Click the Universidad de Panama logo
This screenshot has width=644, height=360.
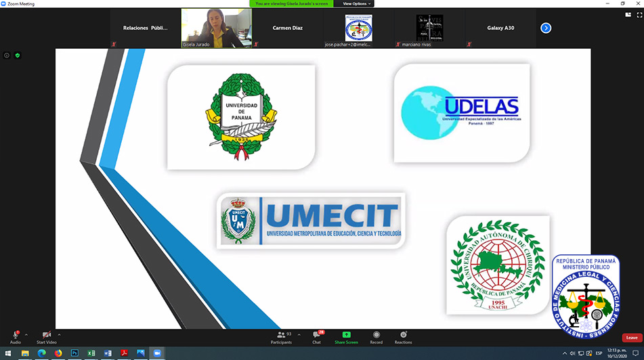(x=242, y=117)
